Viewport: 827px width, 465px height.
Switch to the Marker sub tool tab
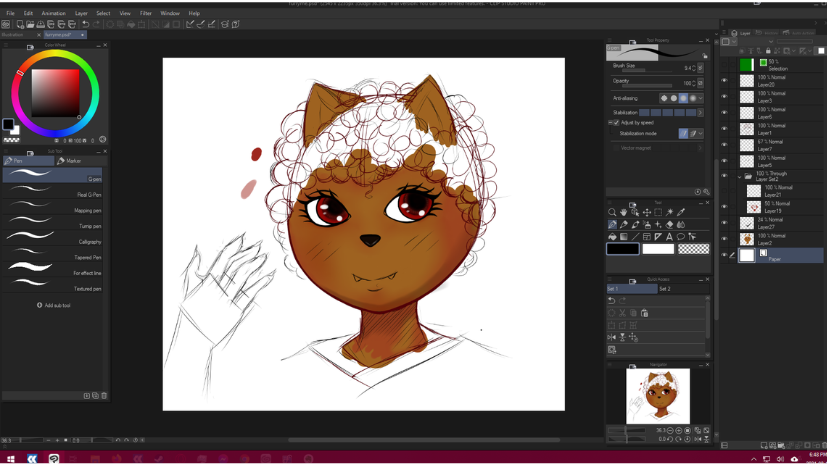[x=70, y=160]
